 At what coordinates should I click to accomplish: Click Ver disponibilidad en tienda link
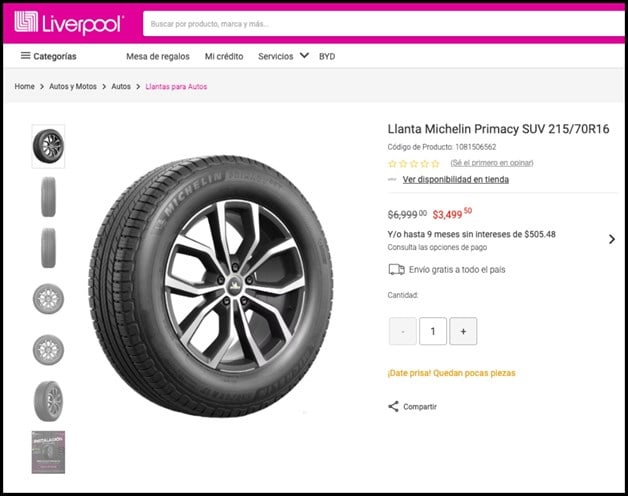[x=455, y=180]
